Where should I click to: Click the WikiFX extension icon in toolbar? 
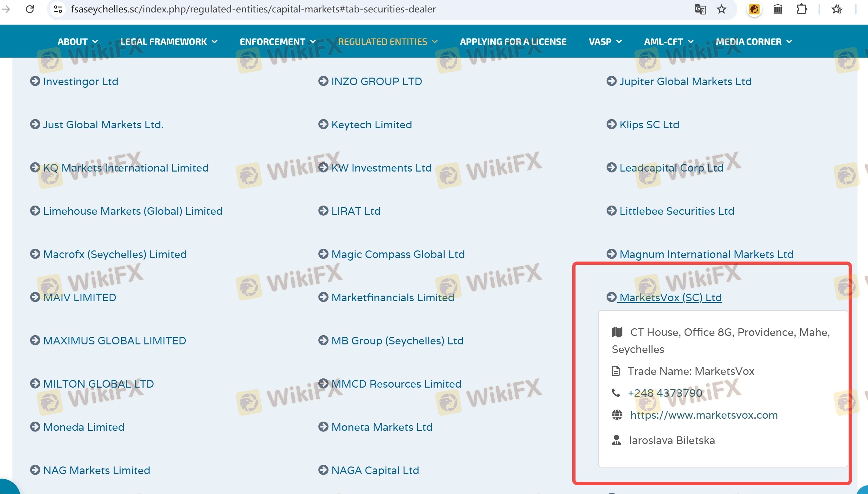click(x=754, y=9)
